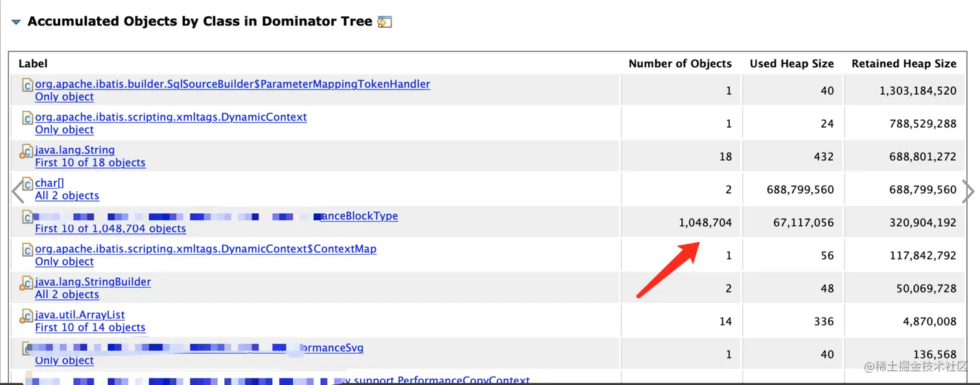The image size is (980, 385).
Task: Select the object count 14 cell
Action: [x=725, y=322]
